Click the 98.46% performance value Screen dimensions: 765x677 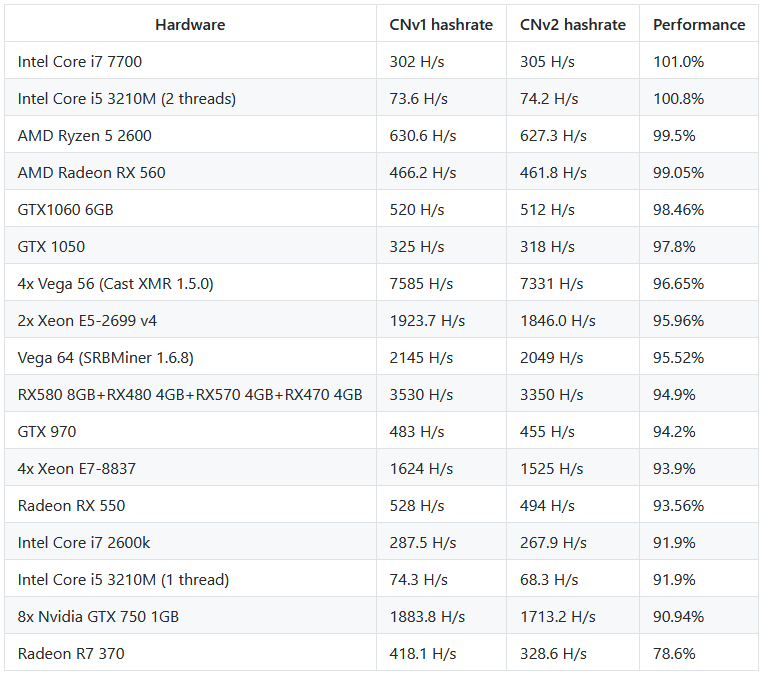678,210
